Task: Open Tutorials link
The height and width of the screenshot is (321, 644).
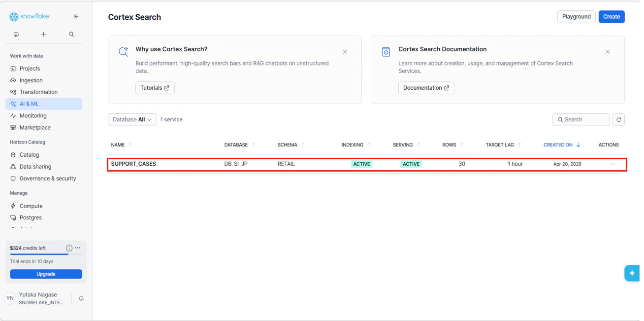Action: point(155,88)
